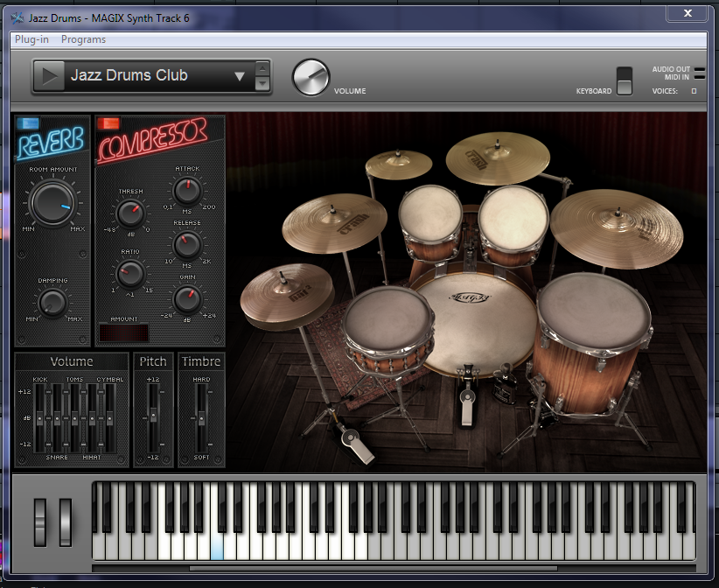Click the compressor Gain knob
The height and width of the screenshot is (588, 719).
187,299
